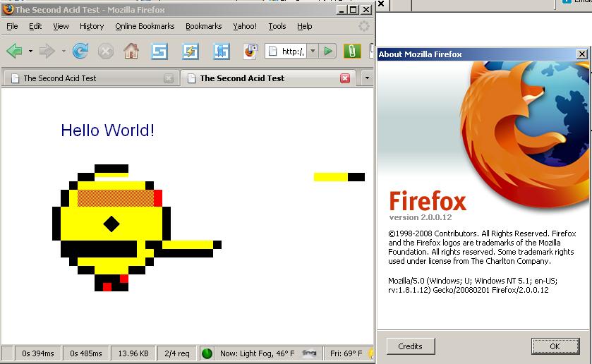The width and height of the screenshot is (592, 364).
Task: Select the active Second Acid Test tab
Action: tap(268, 78)
